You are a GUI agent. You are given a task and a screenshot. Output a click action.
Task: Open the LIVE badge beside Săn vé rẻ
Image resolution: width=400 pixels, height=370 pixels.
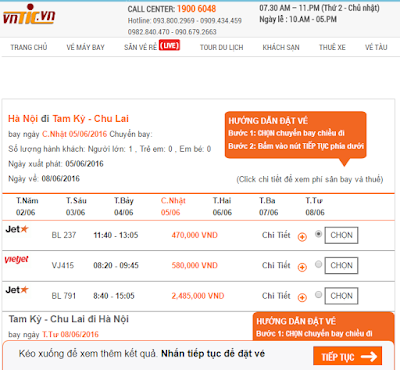(169, 45)
